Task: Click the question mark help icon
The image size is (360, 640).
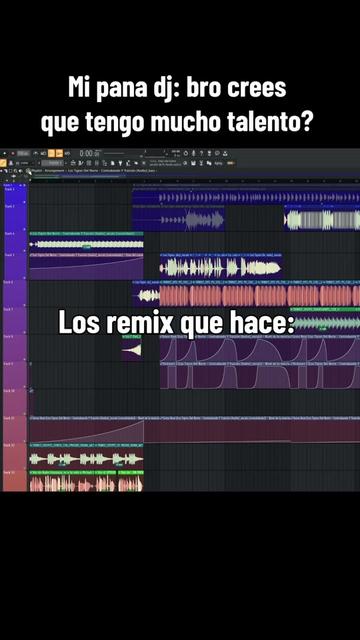Action: pos(202,153)
